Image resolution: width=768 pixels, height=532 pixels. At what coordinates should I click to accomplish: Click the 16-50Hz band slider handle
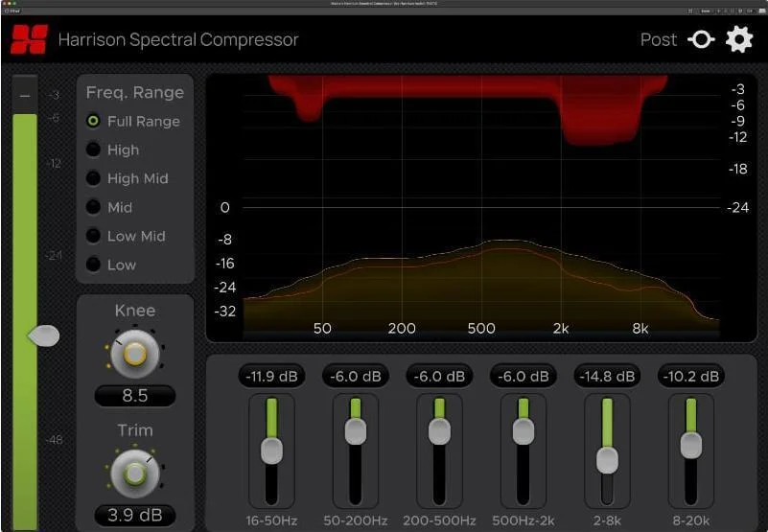click(271, 451)
